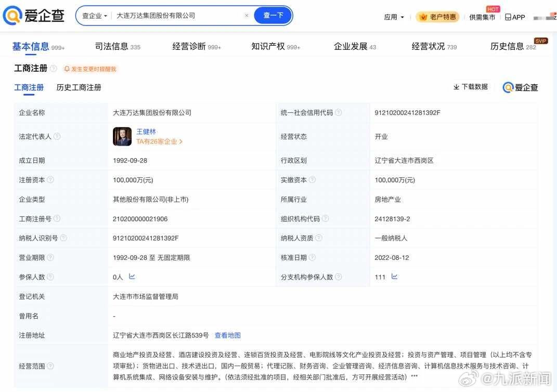Click the 一般纳税人 taxpayer qualification value
557x392 pixels.
click(x=391, y=238)
